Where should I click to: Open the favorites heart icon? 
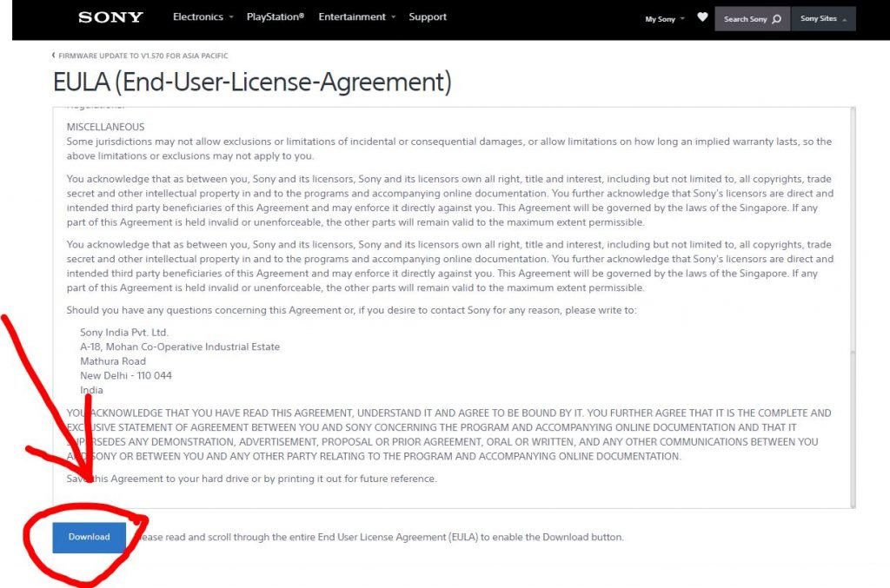click(702, 17)
